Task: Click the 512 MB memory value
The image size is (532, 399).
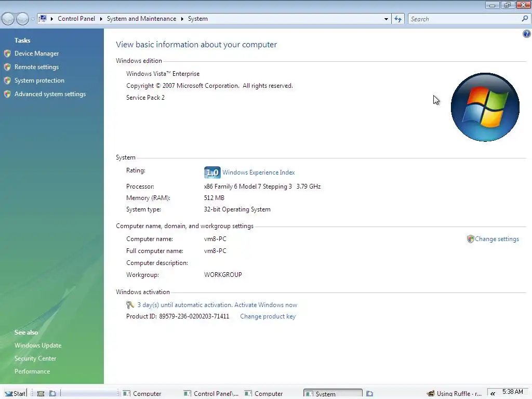Action: click(214, 198)
